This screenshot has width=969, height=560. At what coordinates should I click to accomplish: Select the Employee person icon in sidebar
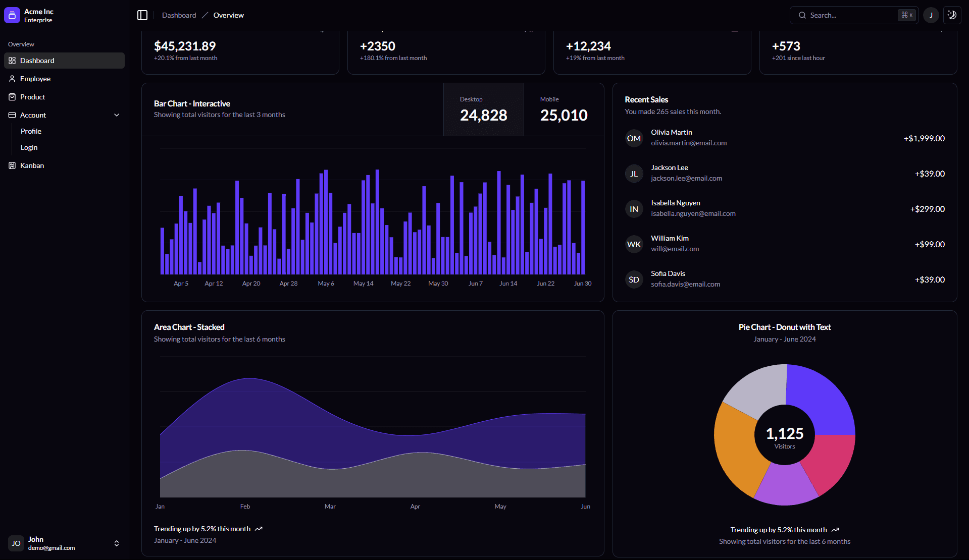coord(12,79)
